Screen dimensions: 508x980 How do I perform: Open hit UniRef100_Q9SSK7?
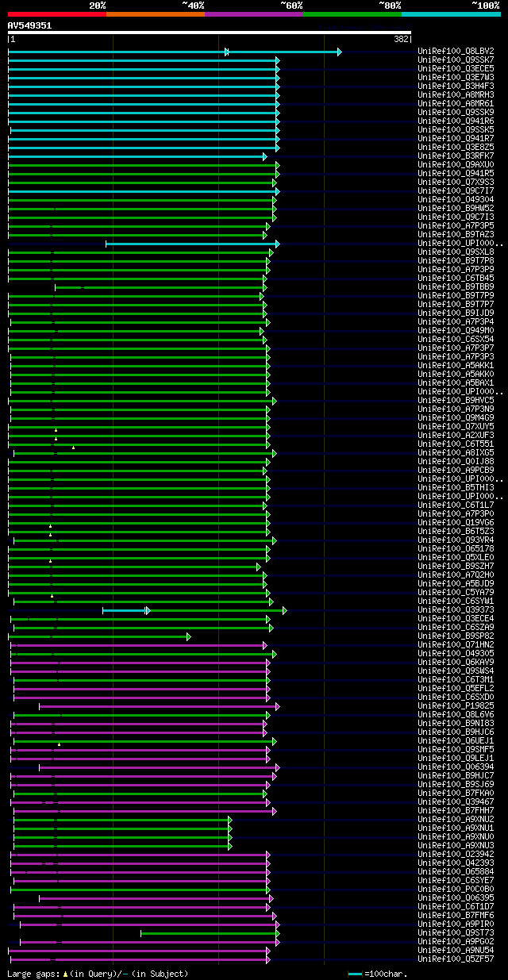click(456, 60)
